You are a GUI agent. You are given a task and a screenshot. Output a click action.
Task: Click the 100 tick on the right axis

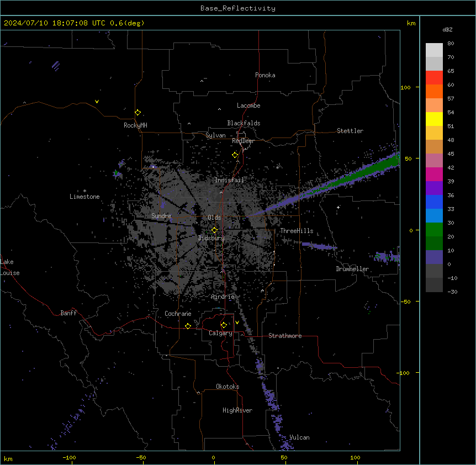point(405,87)
